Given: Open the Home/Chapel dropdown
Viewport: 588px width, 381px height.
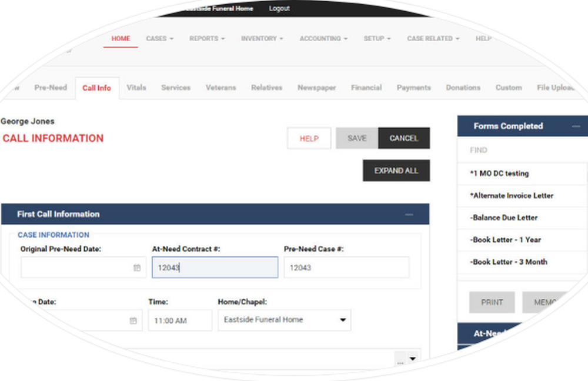Looking at the screenshot, I should click(284, 320).
